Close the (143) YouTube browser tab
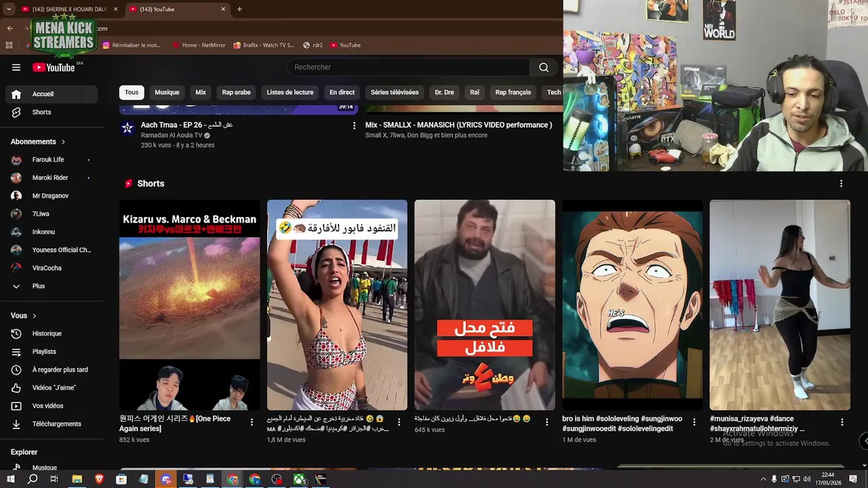The image size is (868, 488). [x=223, y=9]
